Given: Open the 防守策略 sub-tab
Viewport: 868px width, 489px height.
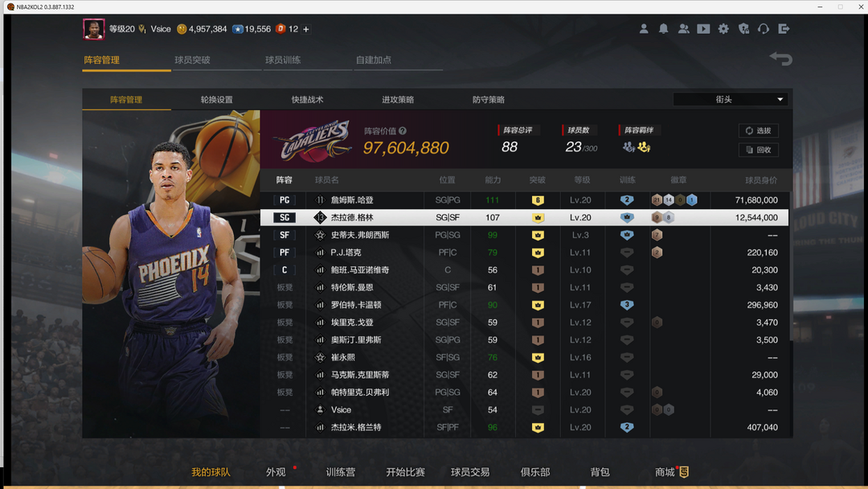Looking at the screenshot, I should click(x=489, y=100).
